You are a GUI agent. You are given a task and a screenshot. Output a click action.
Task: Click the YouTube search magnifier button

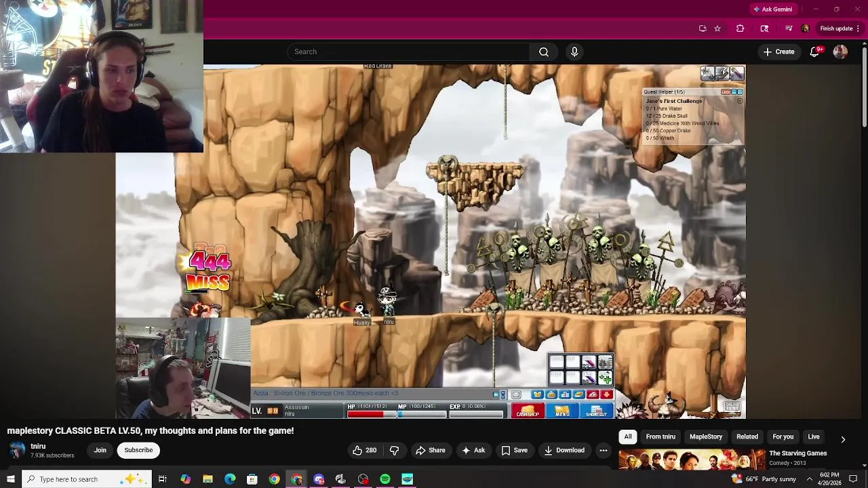544,52
